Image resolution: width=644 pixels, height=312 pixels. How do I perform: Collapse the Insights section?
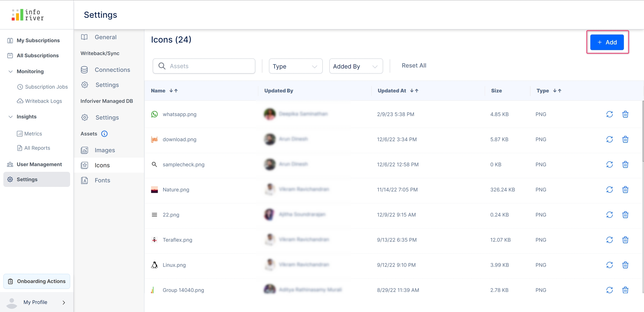click(10, 117)
